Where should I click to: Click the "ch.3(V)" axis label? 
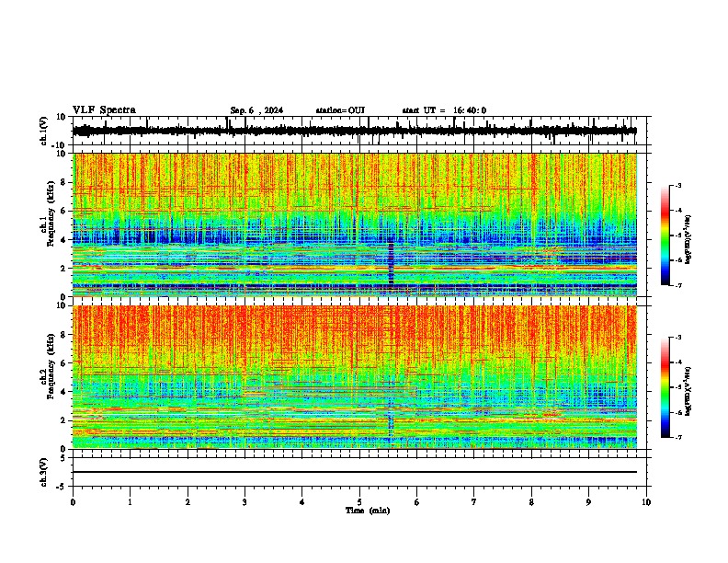click(x=44, y=472)
